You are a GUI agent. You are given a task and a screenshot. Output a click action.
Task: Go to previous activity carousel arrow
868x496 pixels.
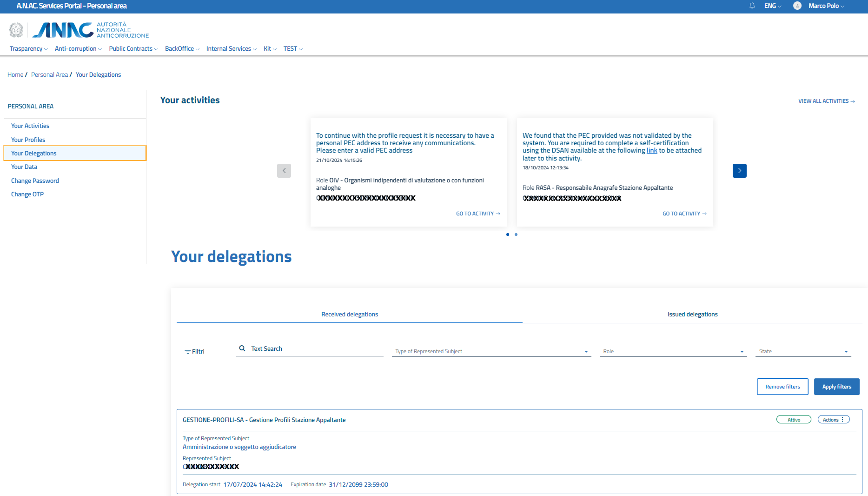(284, 171)
